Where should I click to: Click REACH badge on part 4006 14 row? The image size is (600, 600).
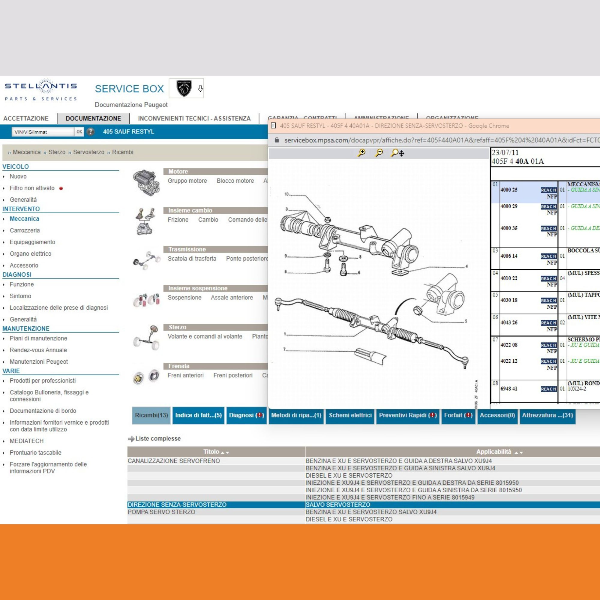click(x=549, y=256)
